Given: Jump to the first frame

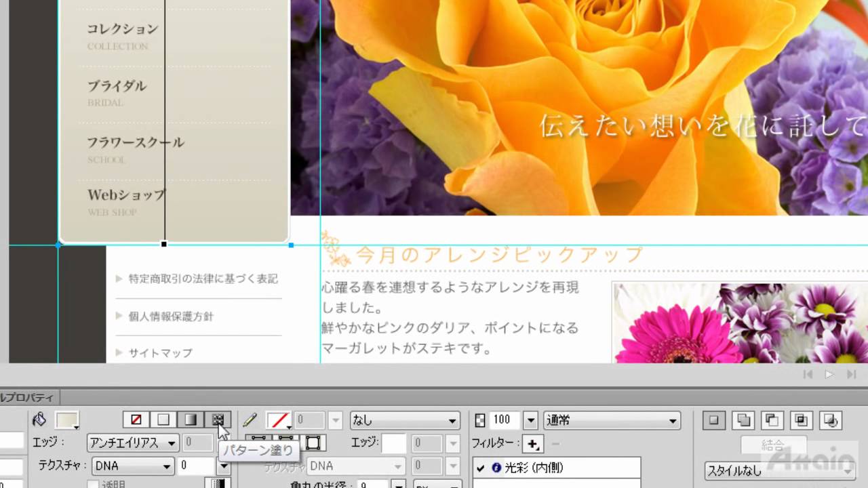Looking at the screenshot, I should [x=808, y=374].
